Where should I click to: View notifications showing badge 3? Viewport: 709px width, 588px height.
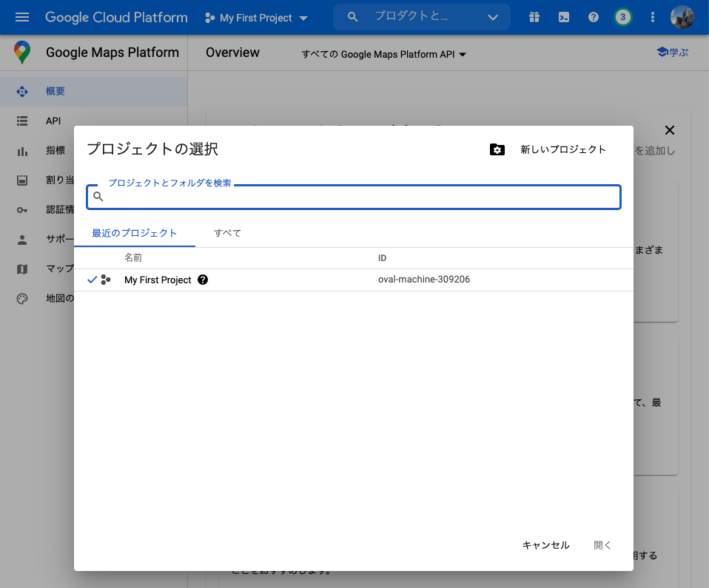[x=622, y=16]
